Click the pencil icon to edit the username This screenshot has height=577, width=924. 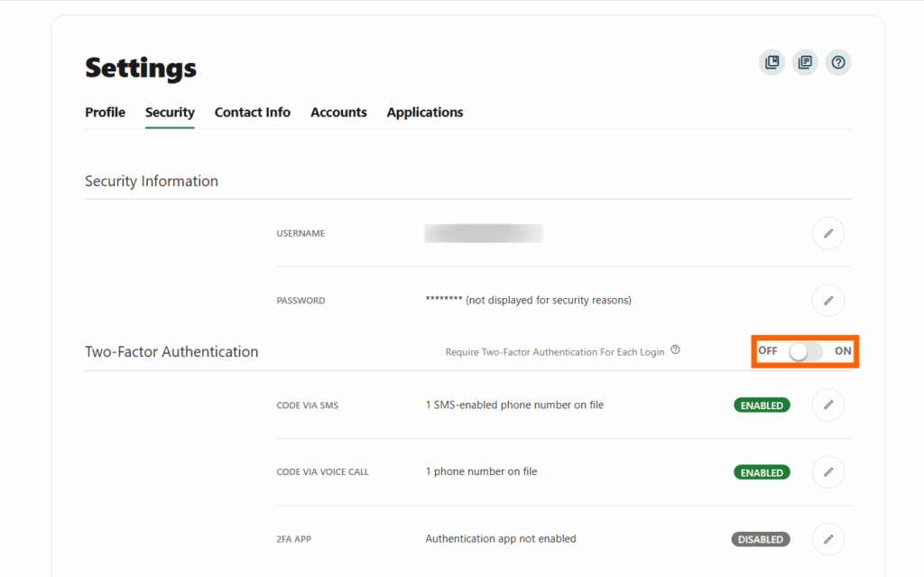point(827,233)
